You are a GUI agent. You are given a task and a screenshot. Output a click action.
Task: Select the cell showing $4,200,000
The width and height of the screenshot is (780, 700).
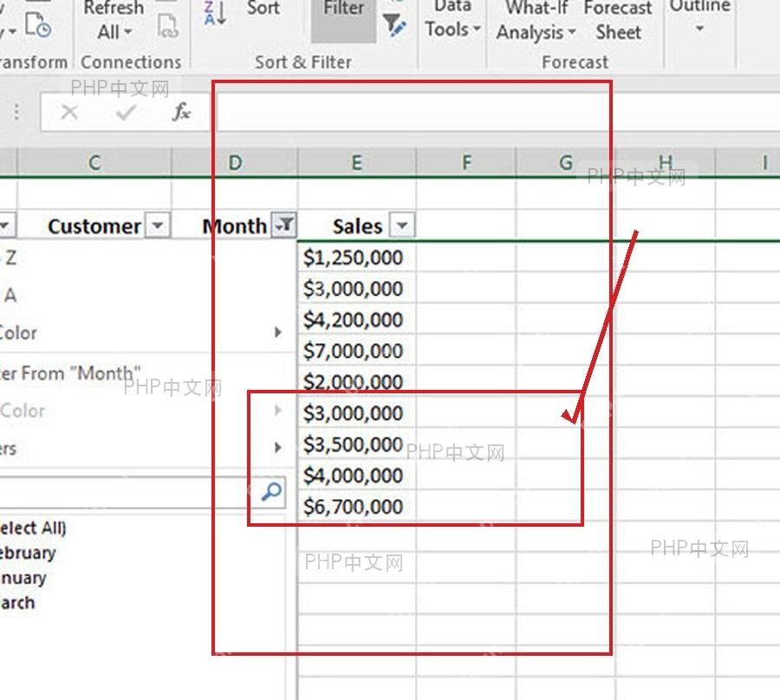pyautogui.click(x=357, y=320)
